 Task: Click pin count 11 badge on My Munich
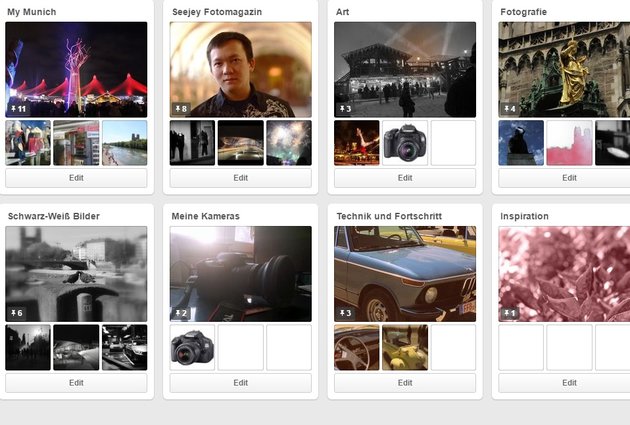coord(18,109)
